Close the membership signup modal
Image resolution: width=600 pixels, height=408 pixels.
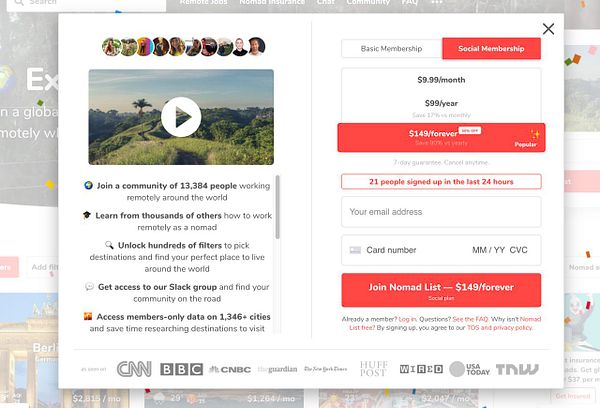point(548,29)
